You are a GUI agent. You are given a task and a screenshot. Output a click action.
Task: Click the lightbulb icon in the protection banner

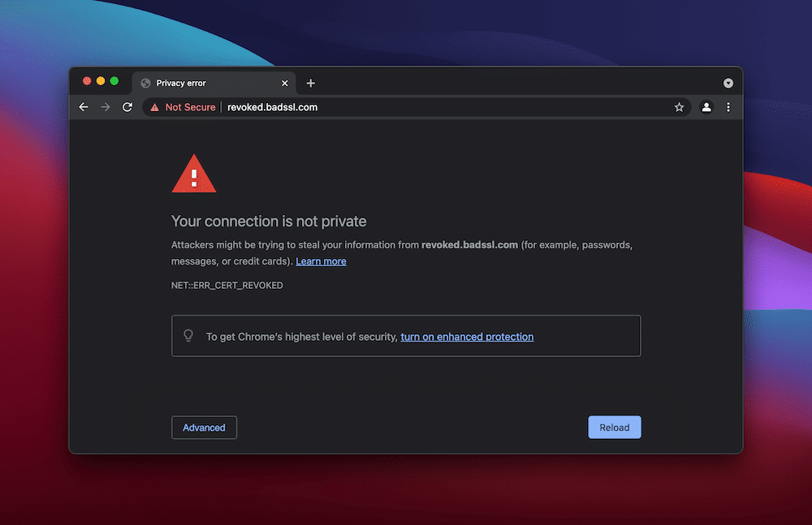(x=188, y=335)
